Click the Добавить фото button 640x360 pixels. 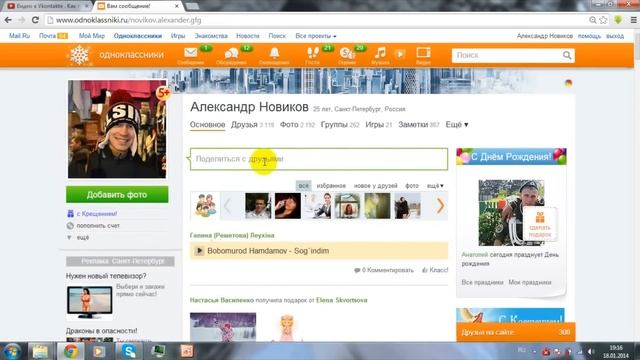[117, 195]
